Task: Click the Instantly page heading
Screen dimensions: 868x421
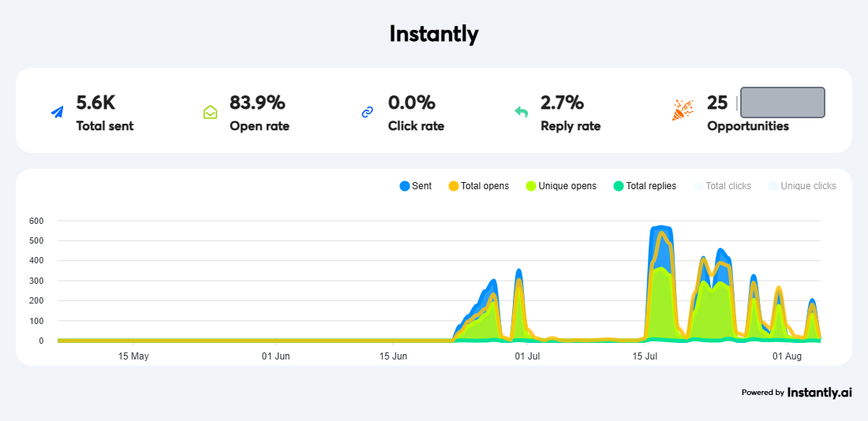Action: [x=434, y=34]
